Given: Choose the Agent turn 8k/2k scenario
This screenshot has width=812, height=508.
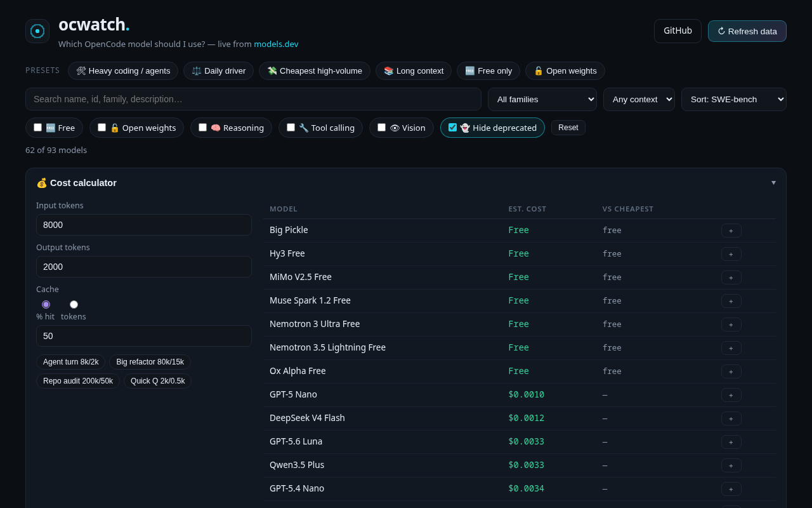Looking at the screenshot, I should point(71,362).
